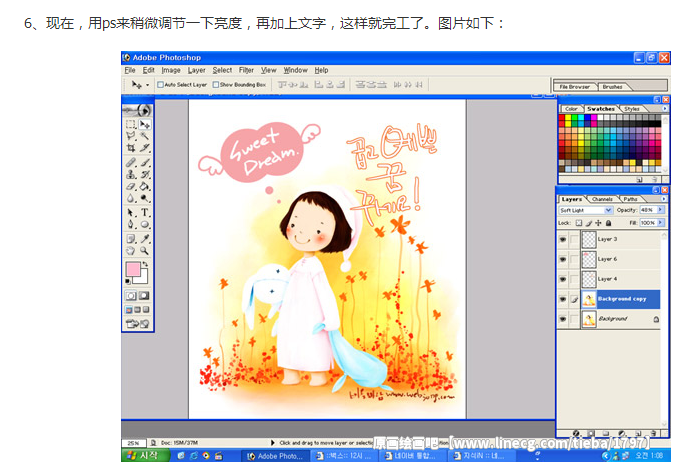Open the Layer menu
Screen dimensions: 691x462
(x=197, y=70)
